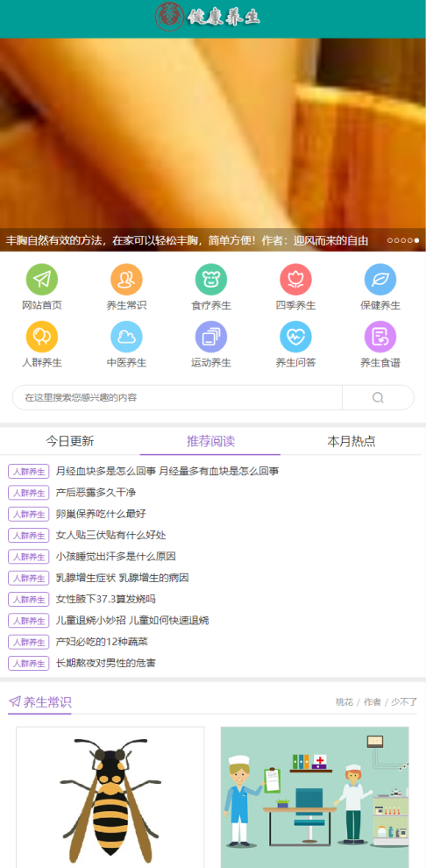Open the 人群养生 balloon icon

click(42, 337)
